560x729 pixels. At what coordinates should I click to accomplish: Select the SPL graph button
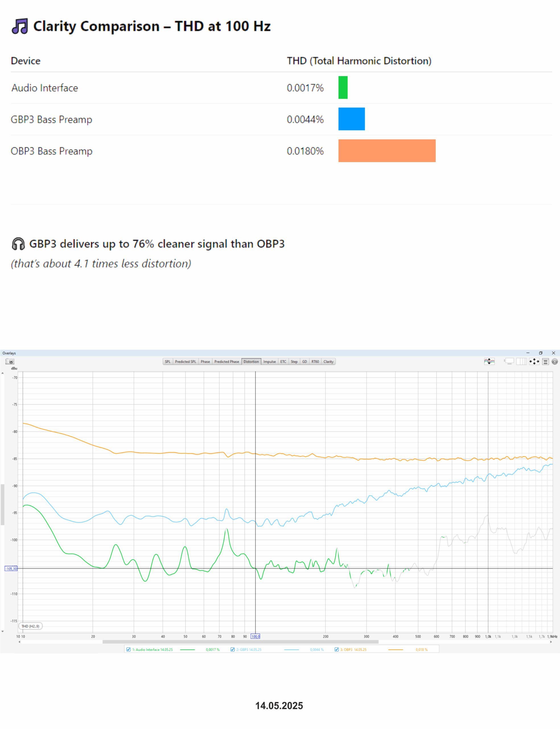167,361
